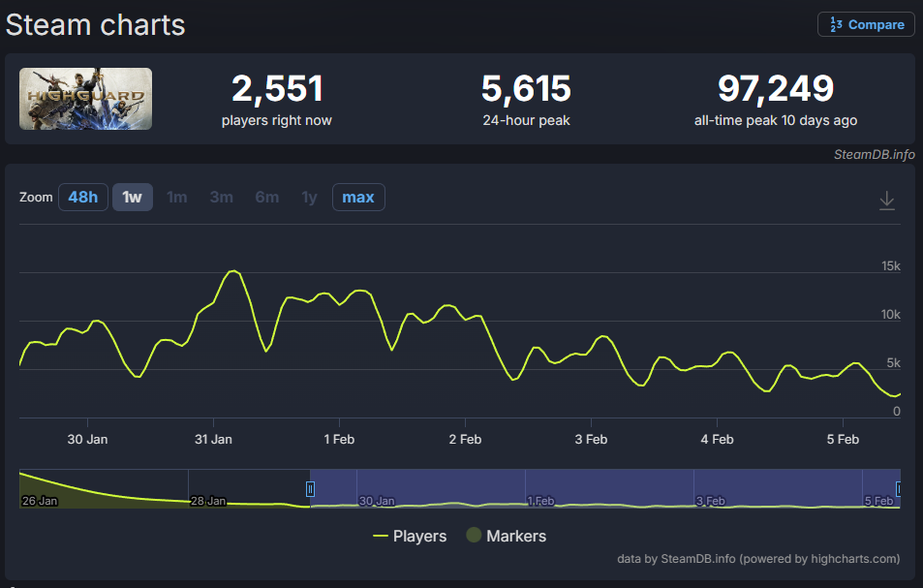Click the 15k y-axis label

tap(891, 266)
